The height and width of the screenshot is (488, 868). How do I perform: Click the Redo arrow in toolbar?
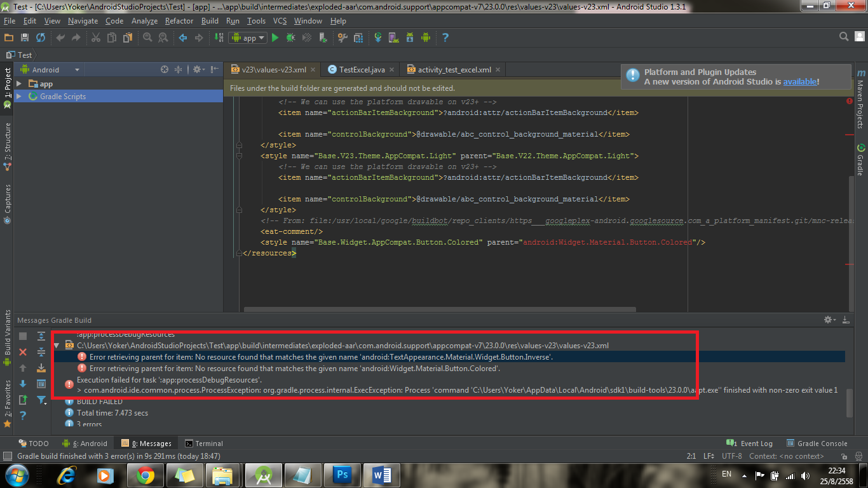coord(76,38)
